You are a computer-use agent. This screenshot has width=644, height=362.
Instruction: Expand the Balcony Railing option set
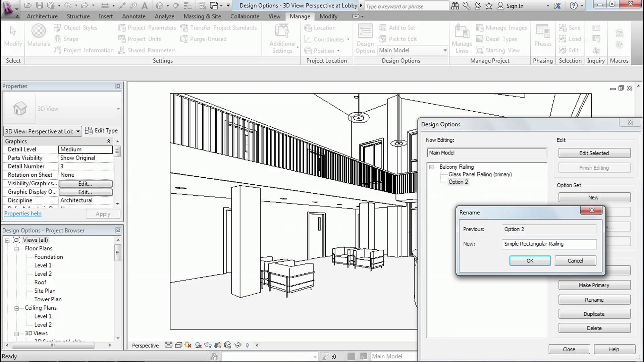pos(431,167)
